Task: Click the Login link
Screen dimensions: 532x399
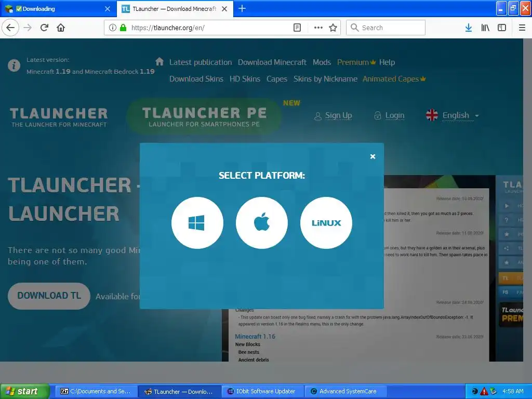Action: tap(389, 116)
